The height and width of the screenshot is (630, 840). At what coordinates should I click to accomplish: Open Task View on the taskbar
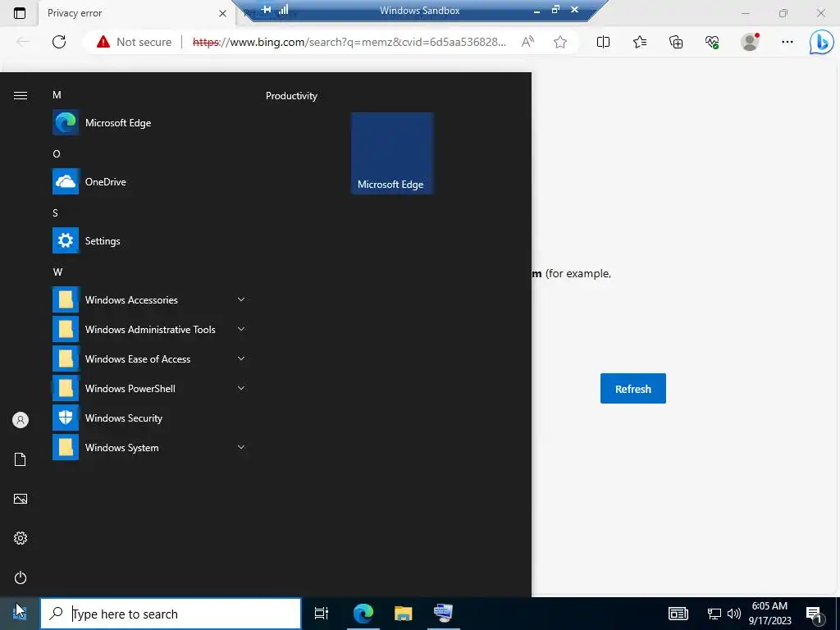click(322, 614)
